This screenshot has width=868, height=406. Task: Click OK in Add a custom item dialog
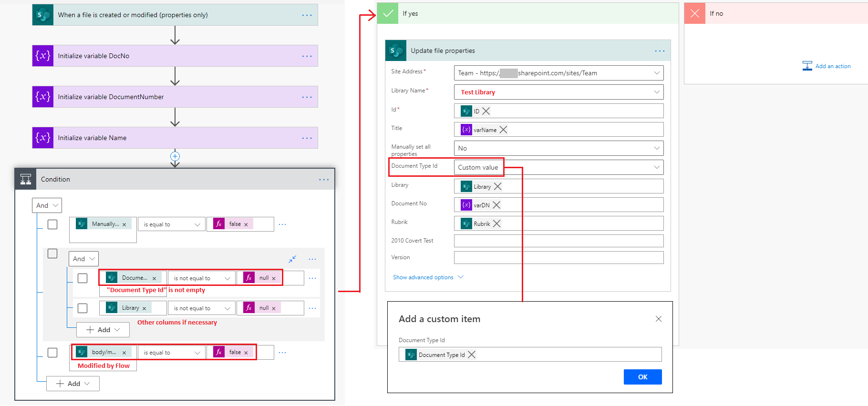coord(643,377)
